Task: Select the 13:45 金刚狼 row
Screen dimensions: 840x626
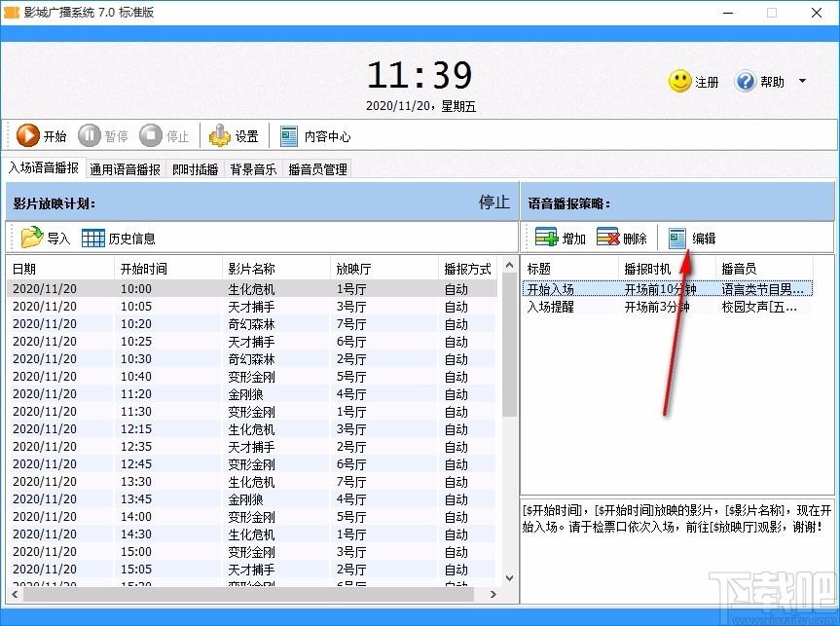Action: [252, 499]
